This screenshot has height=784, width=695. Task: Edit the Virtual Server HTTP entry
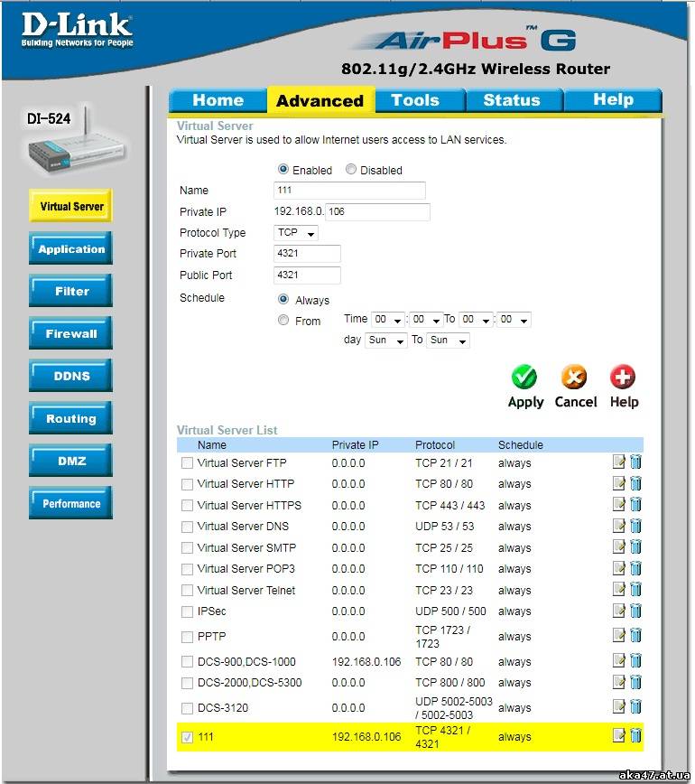pos(618,483)
